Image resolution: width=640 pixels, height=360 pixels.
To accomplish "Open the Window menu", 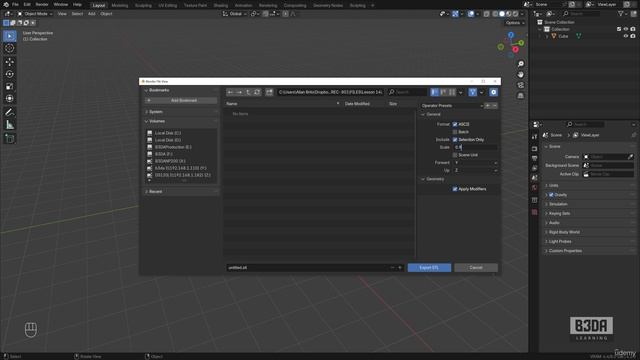I will [x=61, y=4].
